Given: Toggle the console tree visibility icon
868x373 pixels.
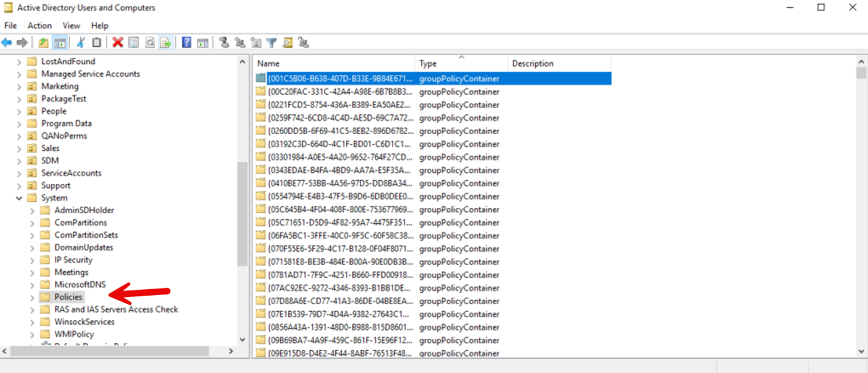Looking at the screenshot, I should 60,42.
